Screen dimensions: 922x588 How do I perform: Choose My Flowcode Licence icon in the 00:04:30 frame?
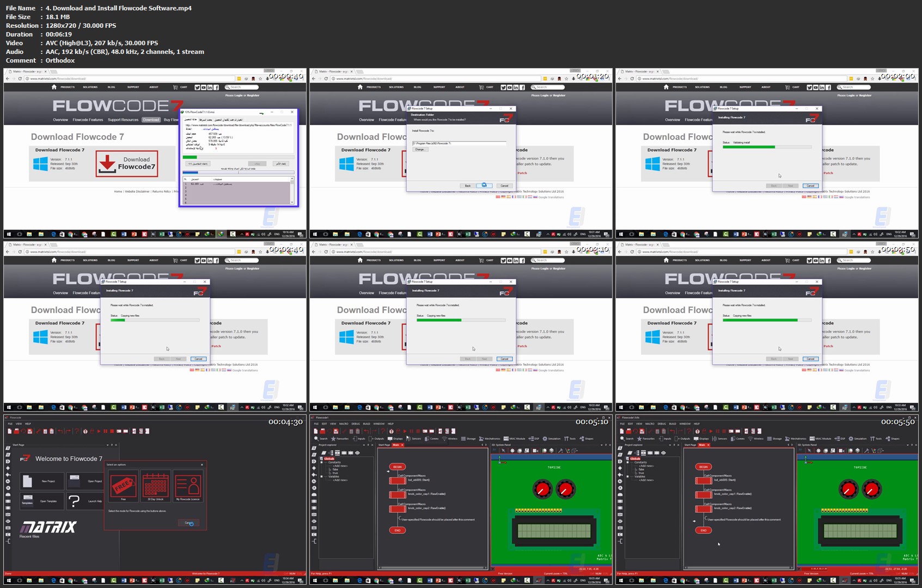tap(188, 486)
